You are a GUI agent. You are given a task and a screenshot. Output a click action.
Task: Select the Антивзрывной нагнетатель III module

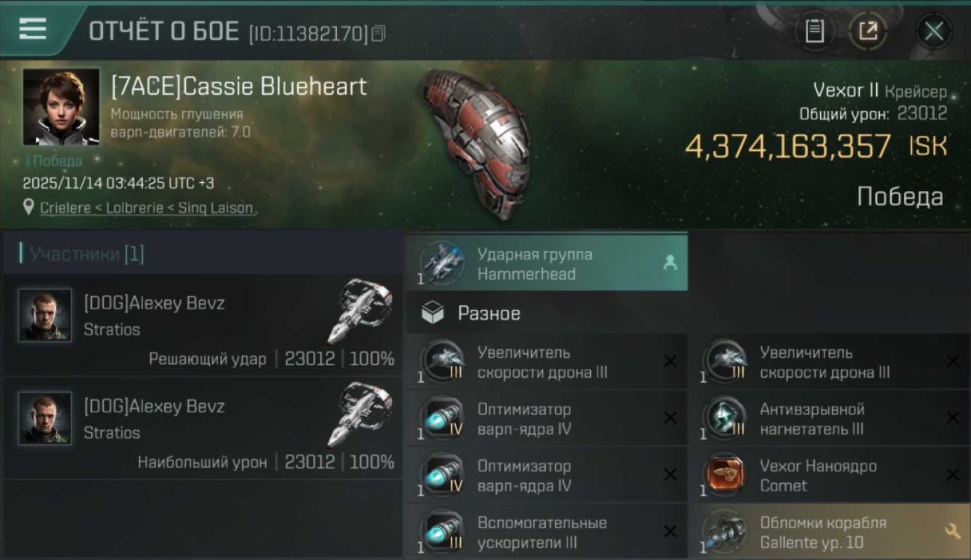tap(829, 418)
